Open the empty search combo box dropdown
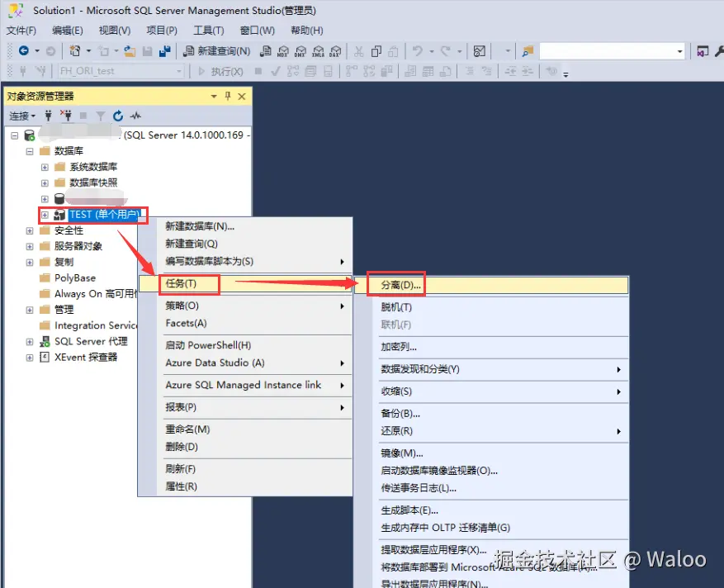This screenshot has height=588, width=724. click(679, 51)
